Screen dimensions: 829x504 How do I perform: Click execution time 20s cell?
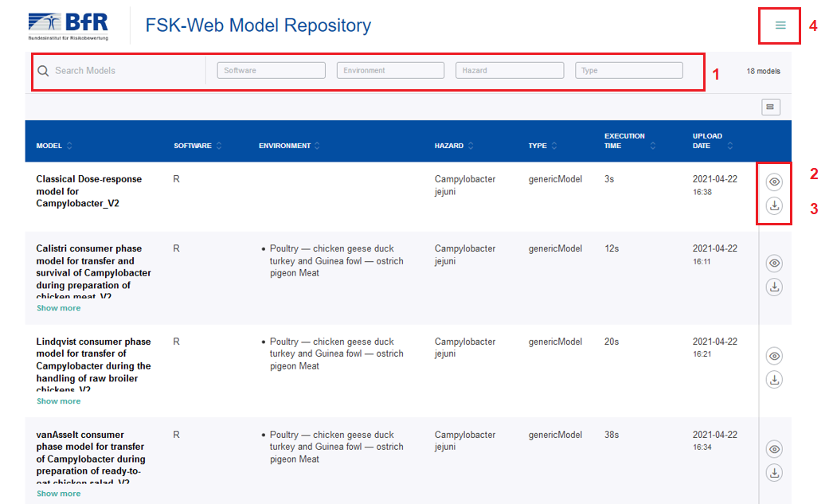[x=612, y=342]
